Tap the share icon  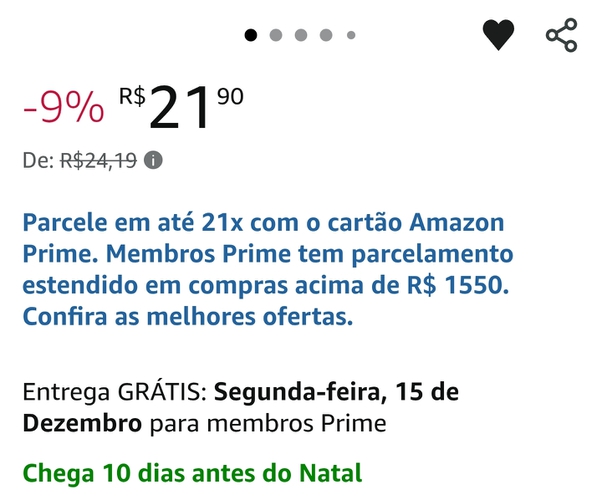click(561, 35)
